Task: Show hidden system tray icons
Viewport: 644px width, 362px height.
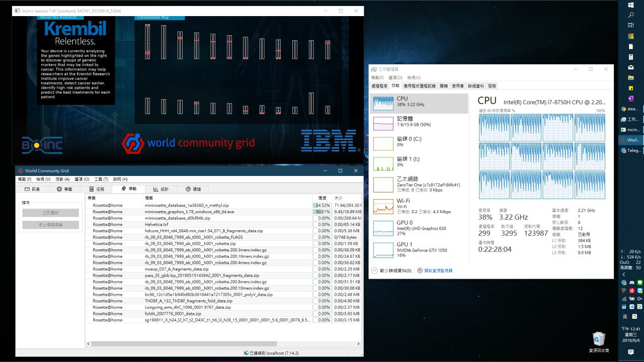Action: click(624, 275)
